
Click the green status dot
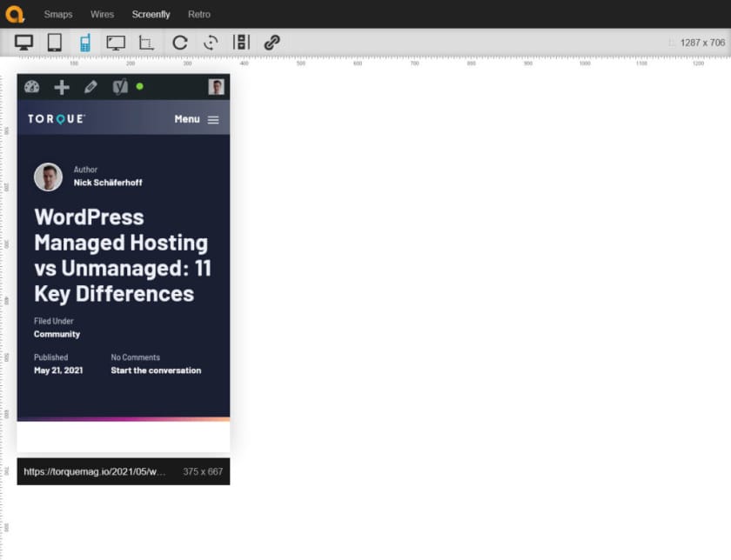139,86
